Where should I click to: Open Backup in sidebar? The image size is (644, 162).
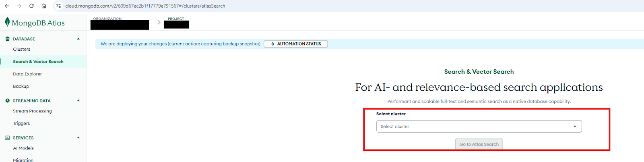point(21,86)
